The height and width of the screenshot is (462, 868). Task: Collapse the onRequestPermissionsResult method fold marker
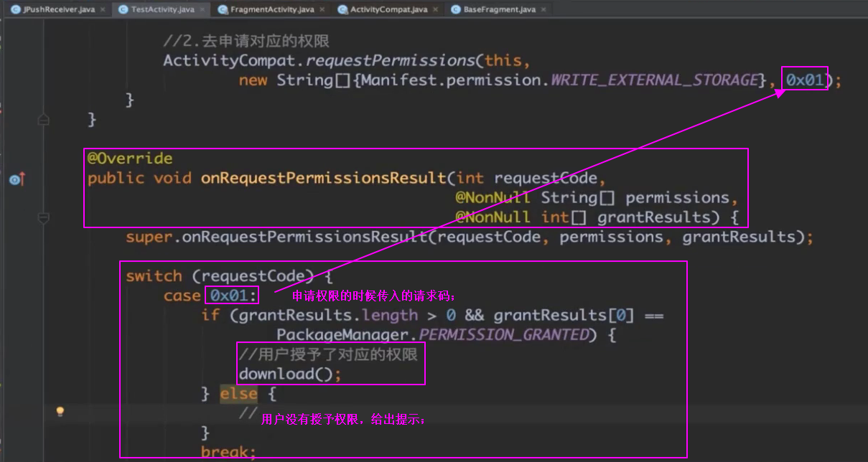(44, 217)
